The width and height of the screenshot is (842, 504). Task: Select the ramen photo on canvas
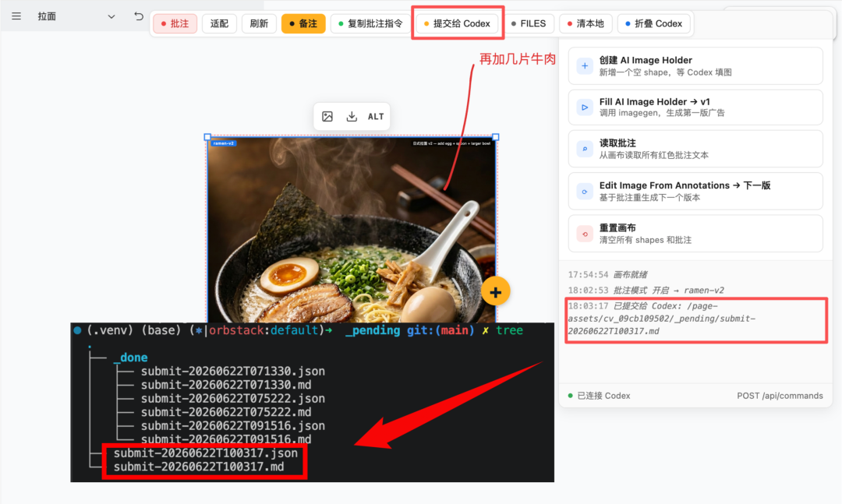pyautogui.click(x=351, y=230)
